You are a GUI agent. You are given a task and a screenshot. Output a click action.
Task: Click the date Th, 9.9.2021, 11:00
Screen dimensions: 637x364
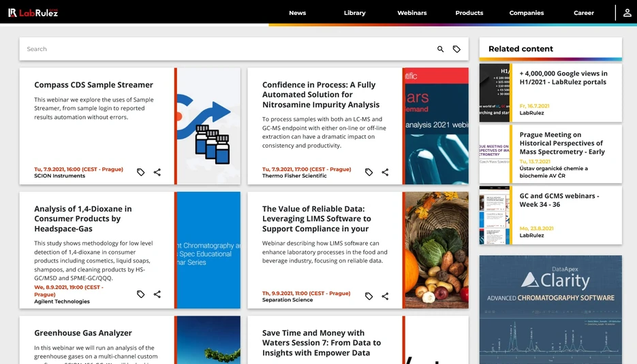306,293
